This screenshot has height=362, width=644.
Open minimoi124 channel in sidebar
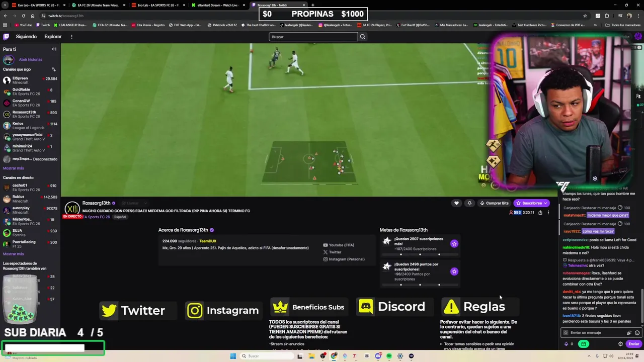30,148
